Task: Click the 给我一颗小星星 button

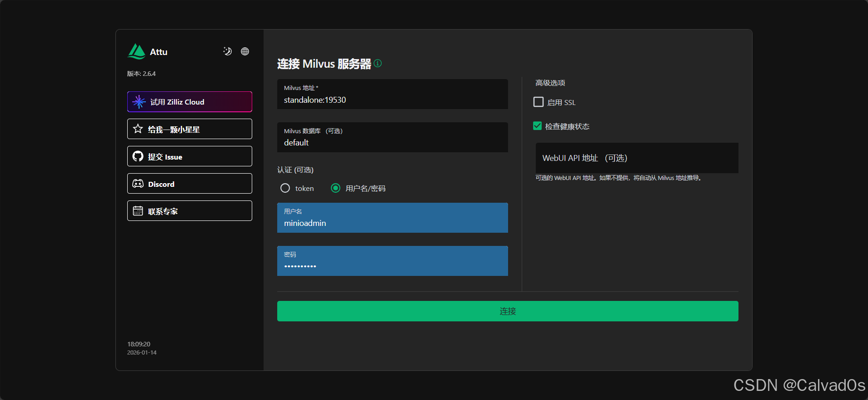Action: click(x=190, y=129)
